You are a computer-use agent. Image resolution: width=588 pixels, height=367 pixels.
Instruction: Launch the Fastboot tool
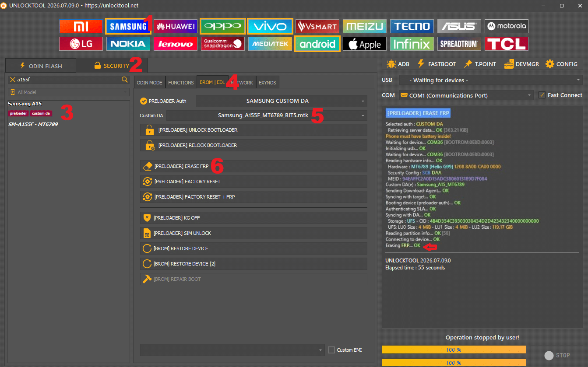[436, 64]
